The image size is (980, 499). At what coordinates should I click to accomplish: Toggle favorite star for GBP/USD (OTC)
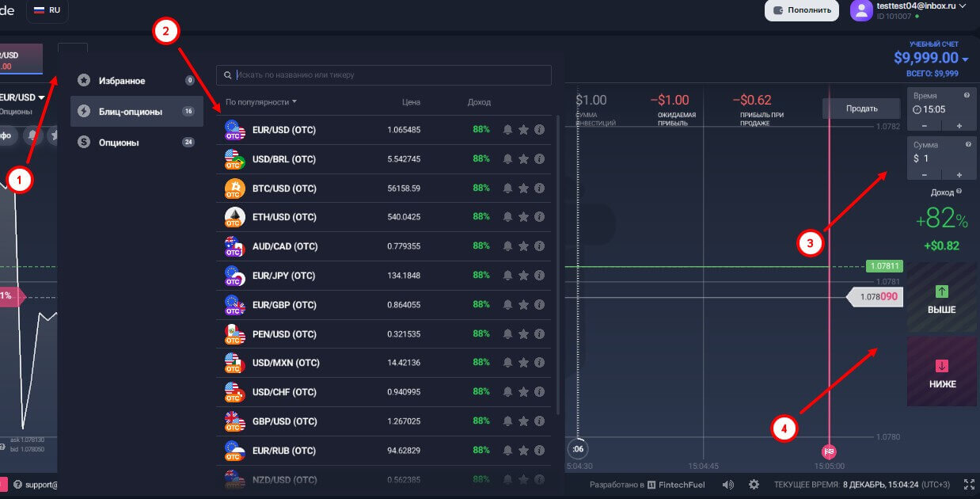pos(523,421)
